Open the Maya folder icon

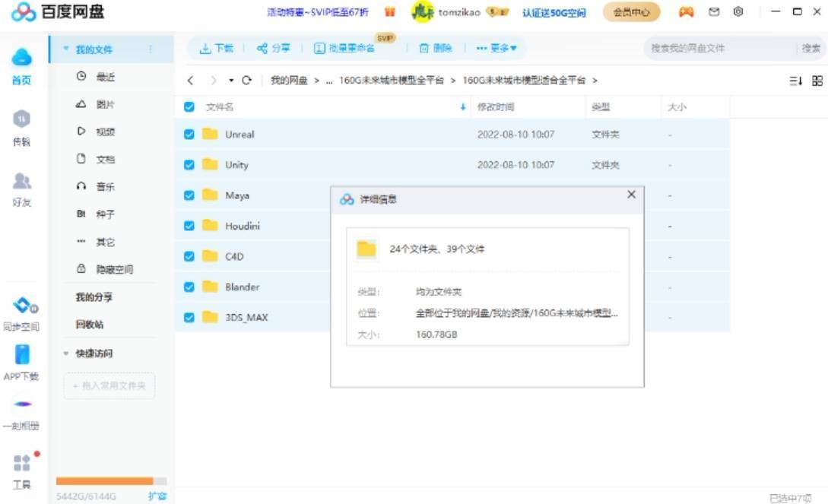click(210, 195)
